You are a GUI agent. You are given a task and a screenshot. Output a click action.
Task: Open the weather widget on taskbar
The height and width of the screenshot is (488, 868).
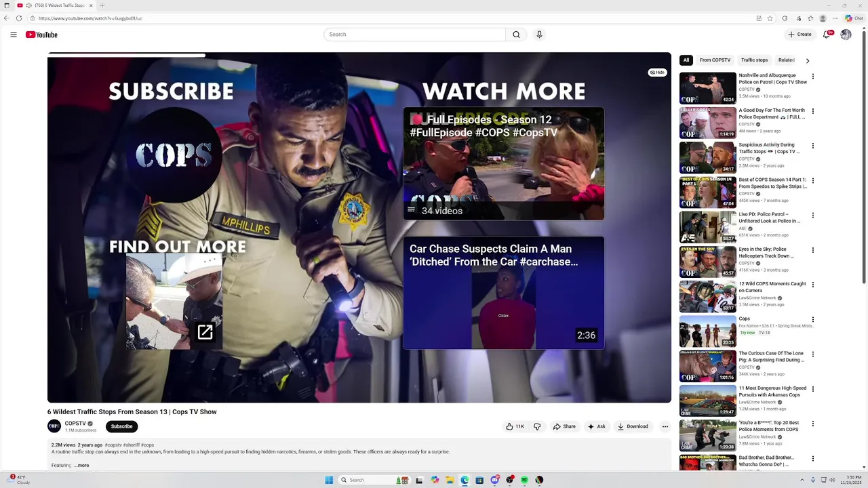click(x=19, y=480)
